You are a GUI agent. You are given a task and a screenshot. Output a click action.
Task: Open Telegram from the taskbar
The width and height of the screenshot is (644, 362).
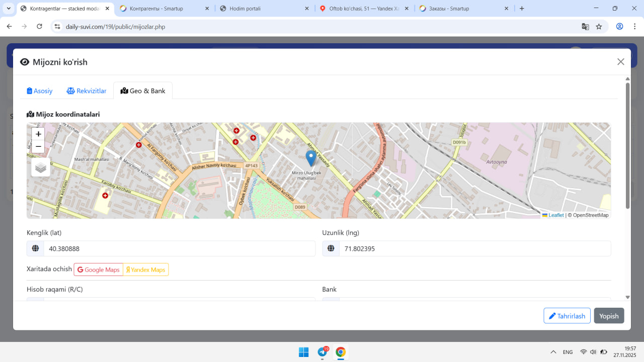click(323, 352)
